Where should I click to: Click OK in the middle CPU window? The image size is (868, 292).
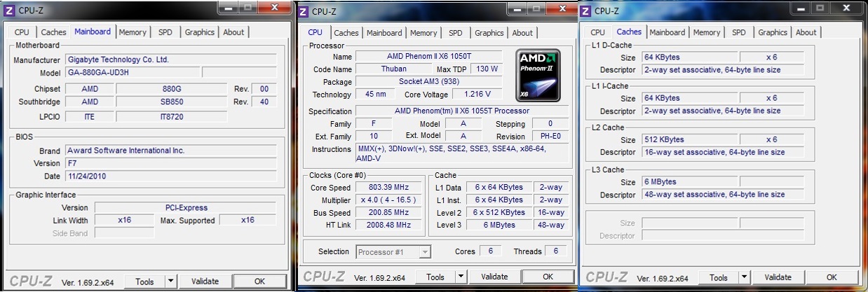(x=548, y=277)
